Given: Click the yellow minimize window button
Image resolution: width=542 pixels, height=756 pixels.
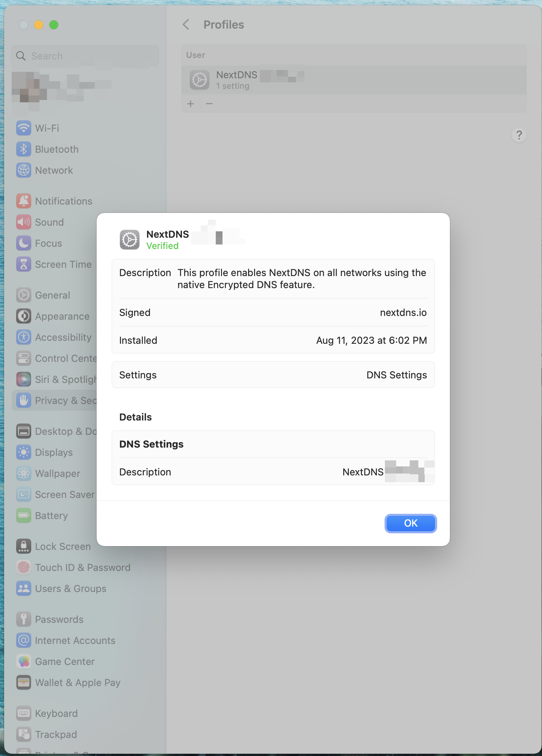Looking at the screenshot, I should [39, 25].
